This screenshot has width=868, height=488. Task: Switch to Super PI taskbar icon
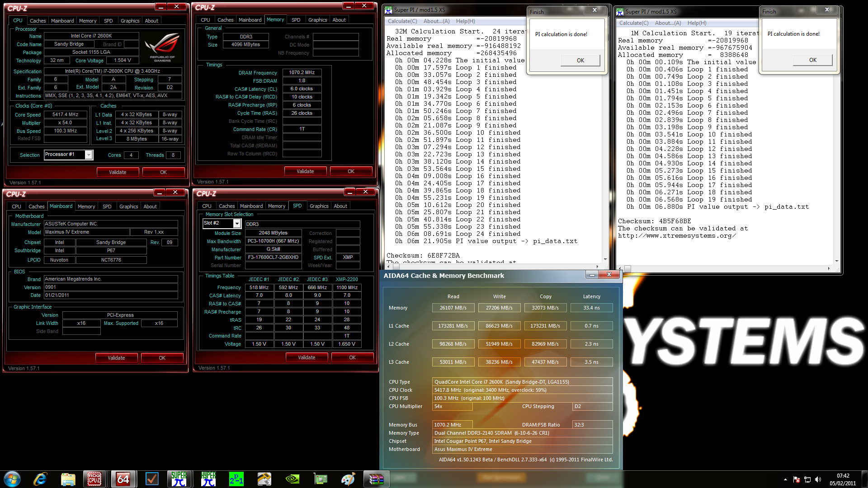click(x=179, y=479)
